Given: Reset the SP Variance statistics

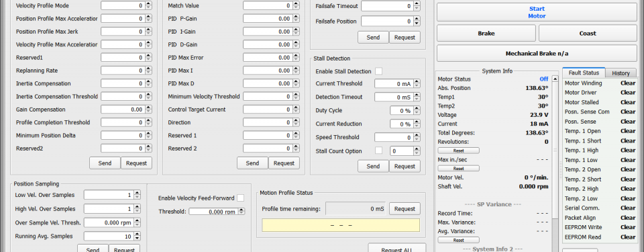Looking at the screenshot, I should (x=458, y=240).
